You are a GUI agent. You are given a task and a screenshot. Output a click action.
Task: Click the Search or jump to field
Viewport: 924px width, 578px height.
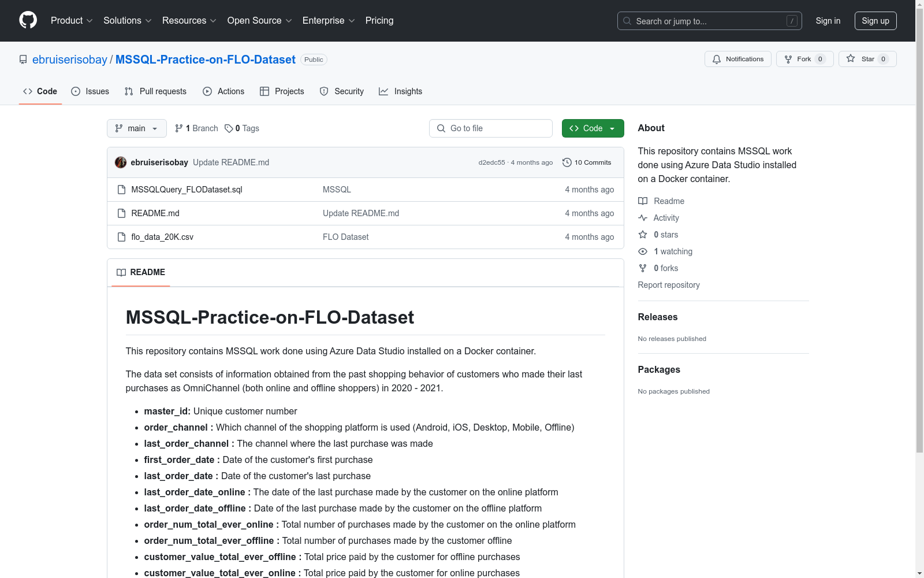(x=710, y=21)
